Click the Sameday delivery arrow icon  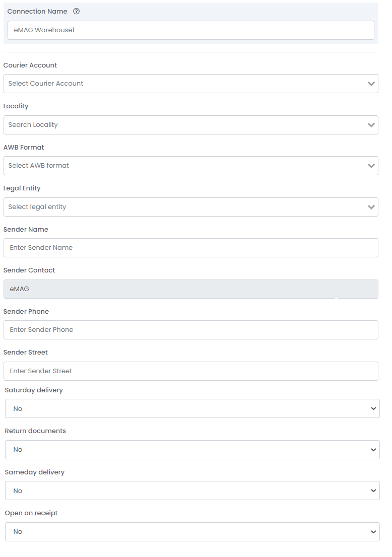[x=373, y=491]
